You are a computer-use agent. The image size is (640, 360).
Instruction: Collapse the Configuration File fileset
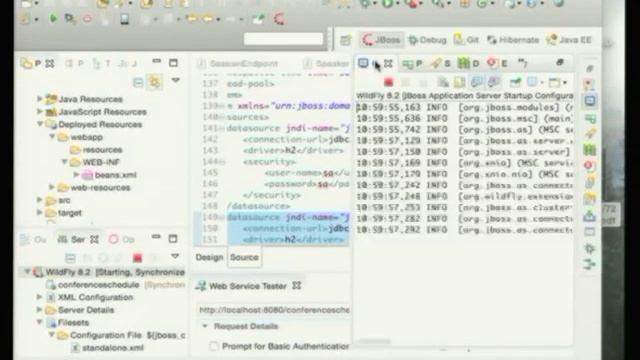(x=52, y=335)
